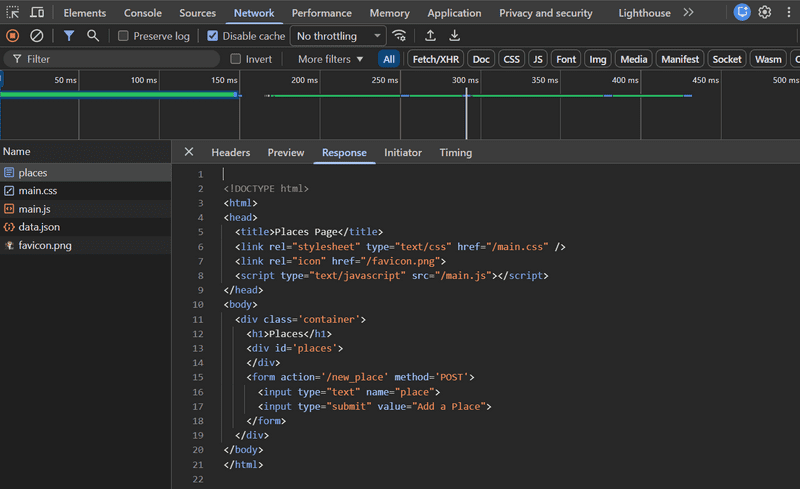Uncheck the Disable cache checkbox
Screen dimensions: 800x489
(213, 36)
